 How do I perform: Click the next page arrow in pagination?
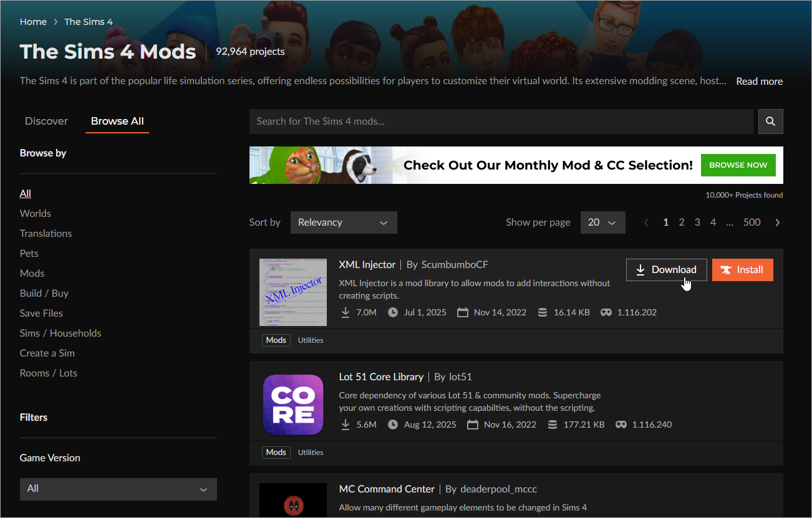click(777, 223)
